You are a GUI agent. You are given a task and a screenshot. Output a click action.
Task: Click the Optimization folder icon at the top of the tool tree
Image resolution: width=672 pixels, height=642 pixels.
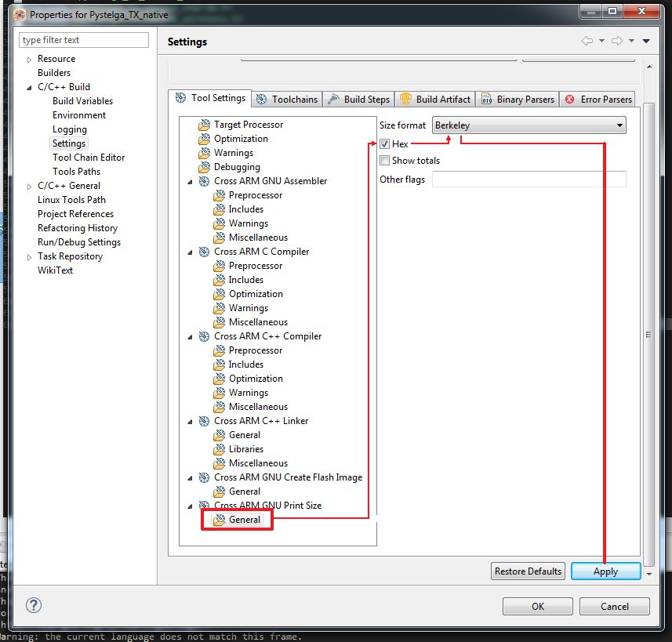point(205,139)
